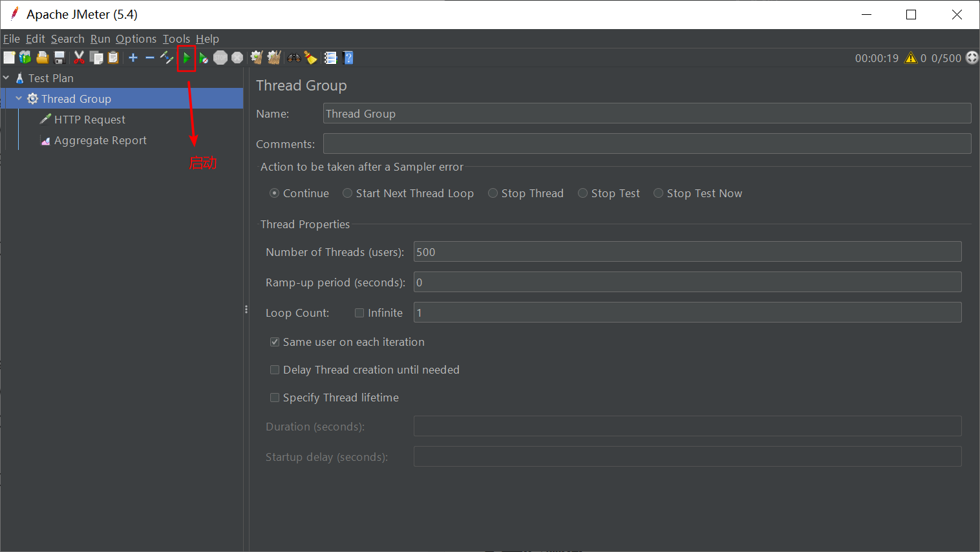Open the Tools menu
The height and width of the screenshot is (552, 980).
[x=176, y=39]
